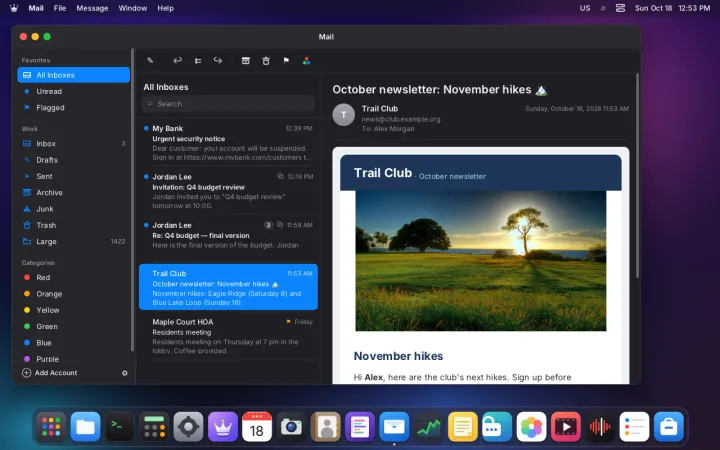The height and width of the screenshot is (450, 720).
Task: Open the Sent folder
Action: point(73,176)
